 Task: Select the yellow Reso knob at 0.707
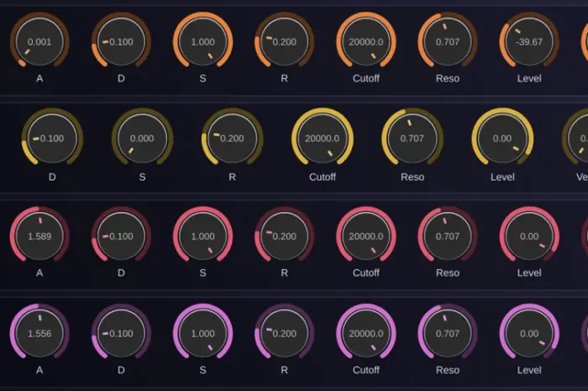(x=412, y=139)
